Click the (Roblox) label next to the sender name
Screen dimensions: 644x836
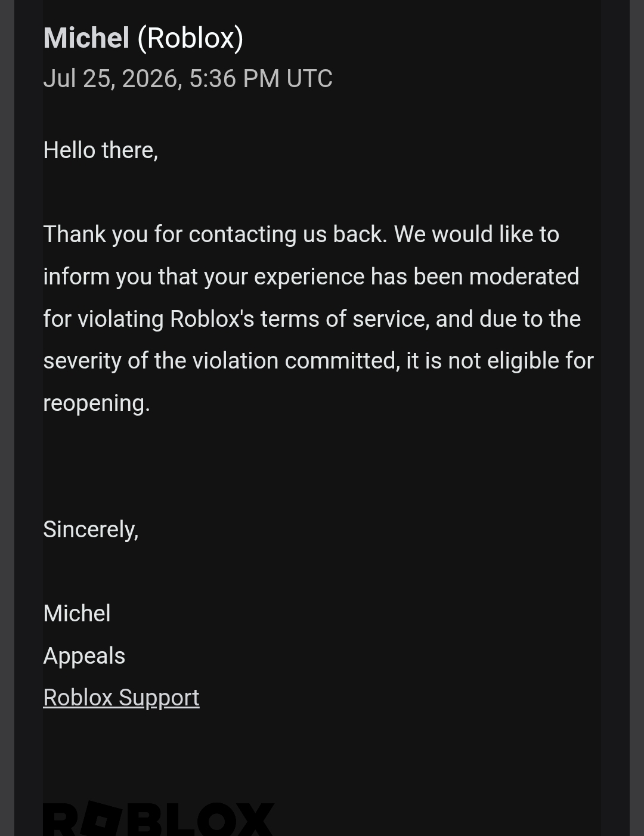[x=190, y=38]
